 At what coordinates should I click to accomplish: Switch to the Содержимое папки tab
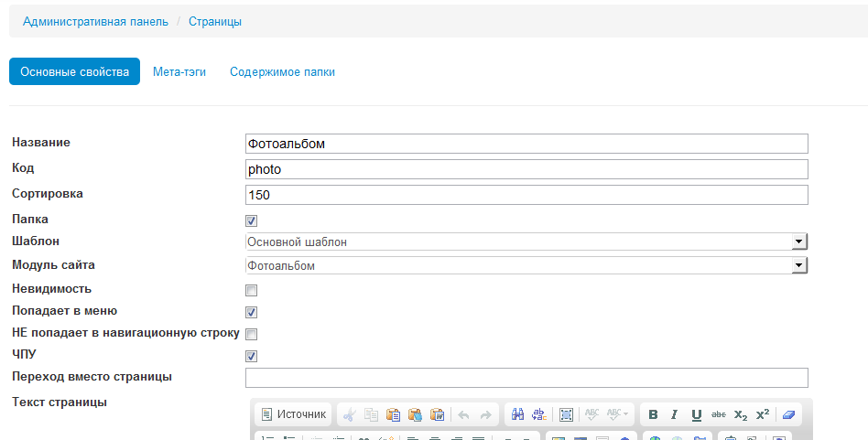pyautogui.click(x=282, y=72)
